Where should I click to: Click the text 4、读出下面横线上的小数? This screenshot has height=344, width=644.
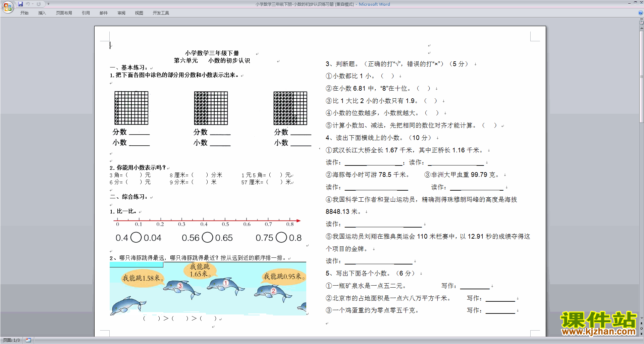(x=364, y=138)
